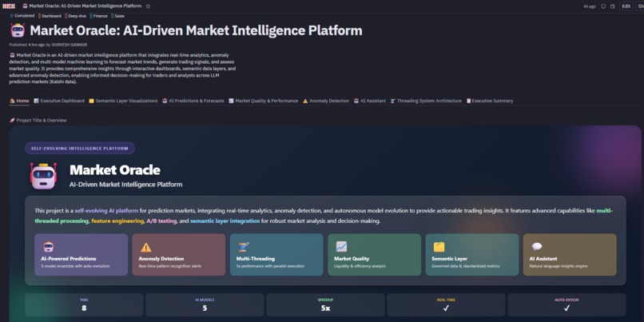Click warning triangle icon on Anomaly Detection card
Viewport: 644px width, 322px height.
click(146, 247)
